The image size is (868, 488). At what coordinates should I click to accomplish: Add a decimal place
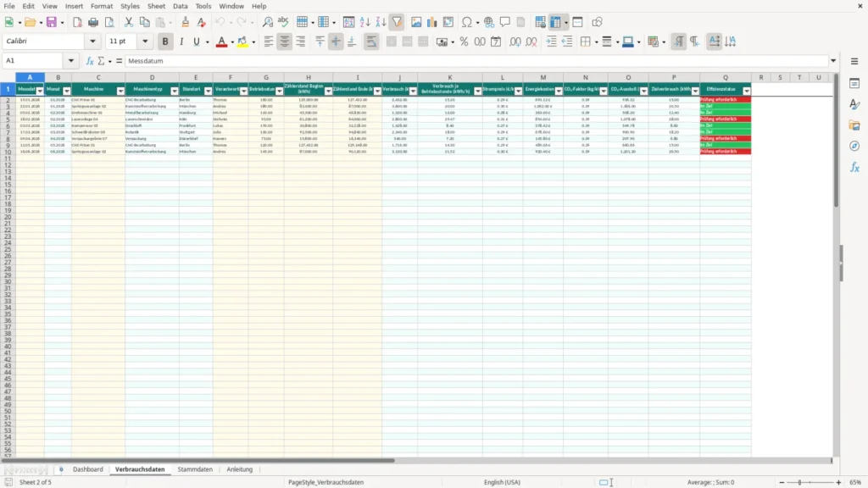click(515, 42)
